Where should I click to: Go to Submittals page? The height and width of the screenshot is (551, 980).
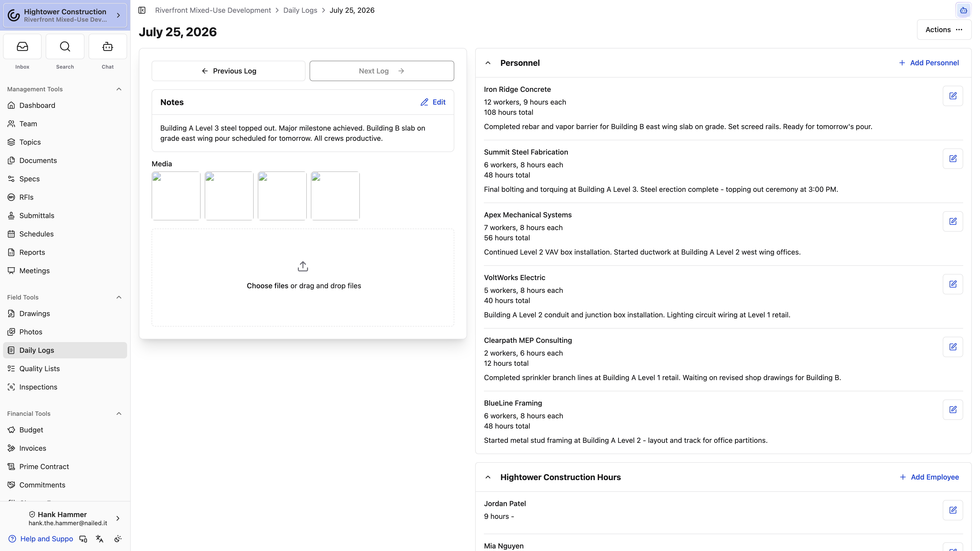click(65, 216)
